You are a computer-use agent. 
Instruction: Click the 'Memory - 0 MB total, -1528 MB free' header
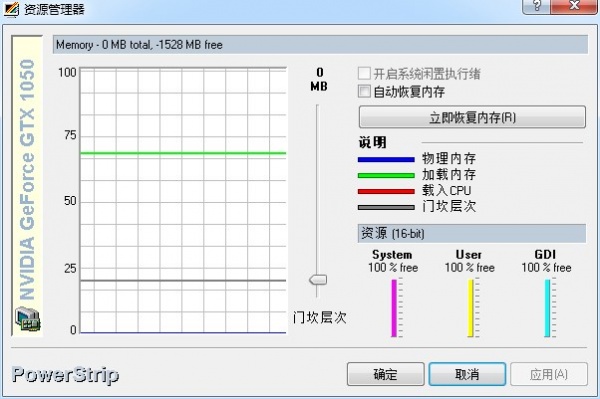pos(320,45)
